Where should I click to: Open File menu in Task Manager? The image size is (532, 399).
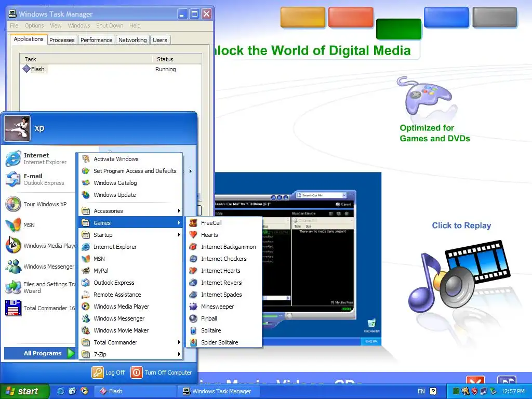pos(14,25)
